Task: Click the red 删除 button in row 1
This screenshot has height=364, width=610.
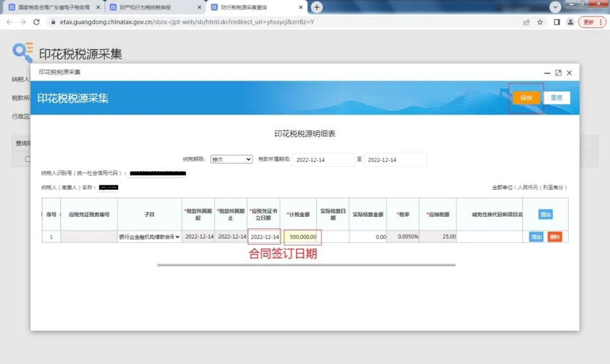Action: (x=555, y=237)
